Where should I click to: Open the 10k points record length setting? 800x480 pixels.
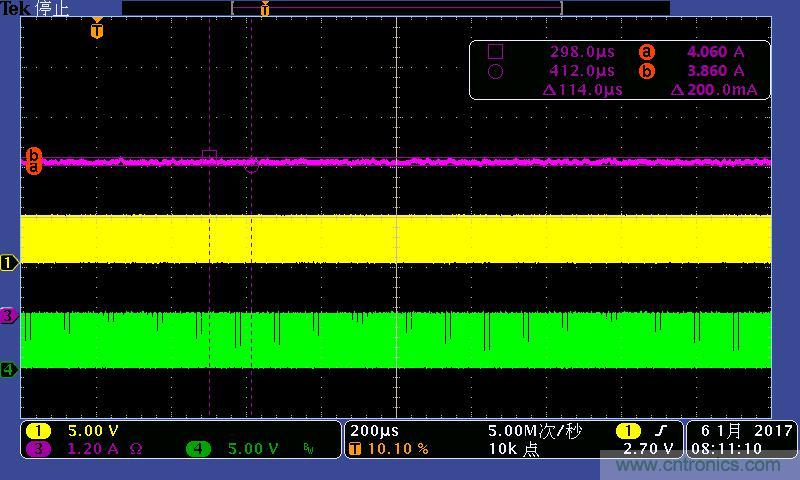point(513,449)
